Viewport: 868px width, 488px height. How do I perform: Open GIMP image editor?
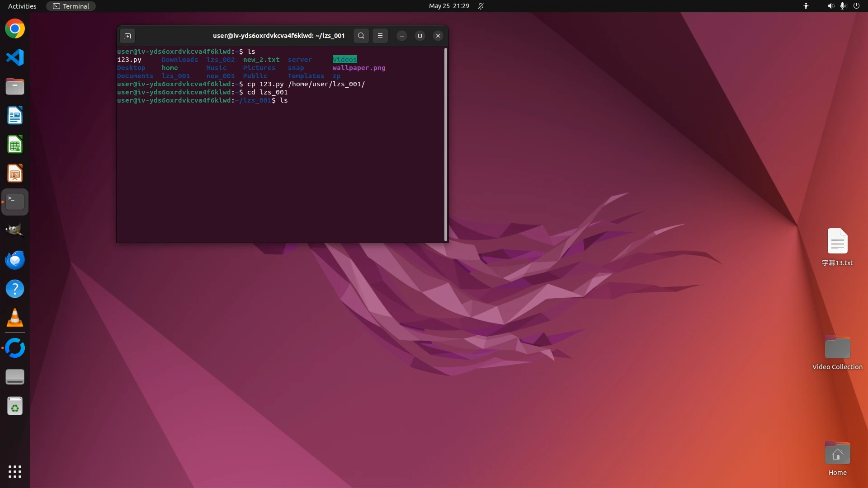pyautogui.click(x=15, y=230)
